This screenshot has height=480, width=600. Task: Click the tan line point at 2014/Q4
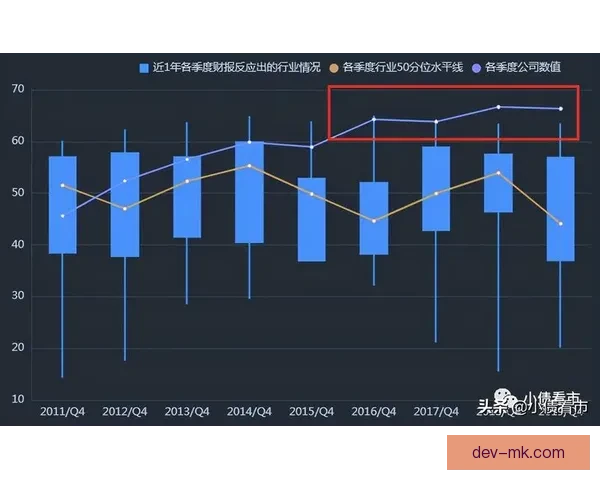pyautogui.click(x=249, y=166)
